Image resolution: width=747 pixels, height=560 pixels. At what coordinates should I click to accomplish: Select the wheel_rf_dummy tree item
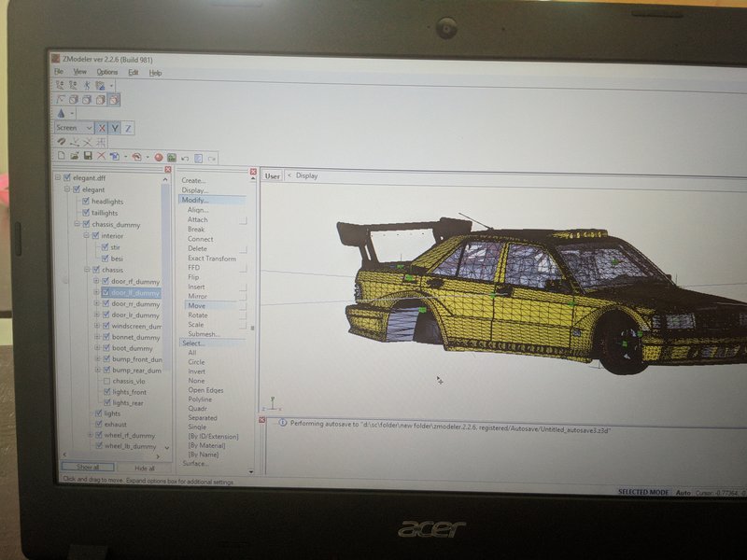pyautogui.click(x=130, y=435)
